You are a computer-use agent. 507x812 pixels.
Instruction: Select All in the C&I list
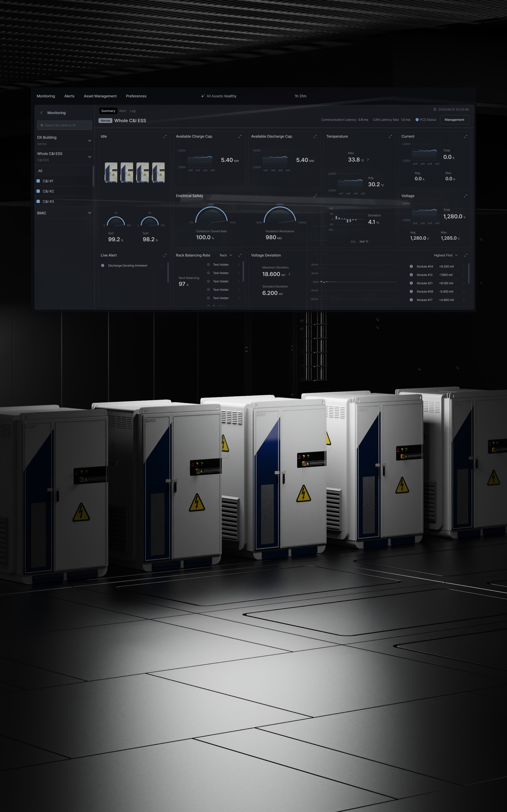[x=40, y=171]
